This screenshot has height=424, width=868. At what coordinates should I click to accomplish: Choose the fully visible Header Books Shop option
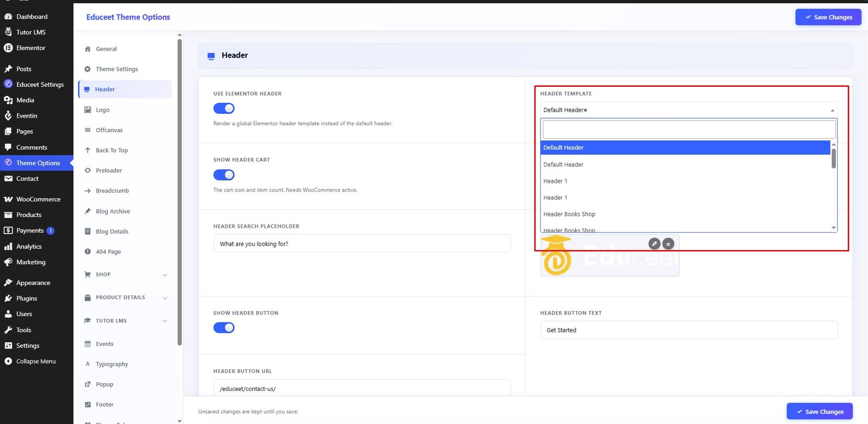(x=685, y=214)
